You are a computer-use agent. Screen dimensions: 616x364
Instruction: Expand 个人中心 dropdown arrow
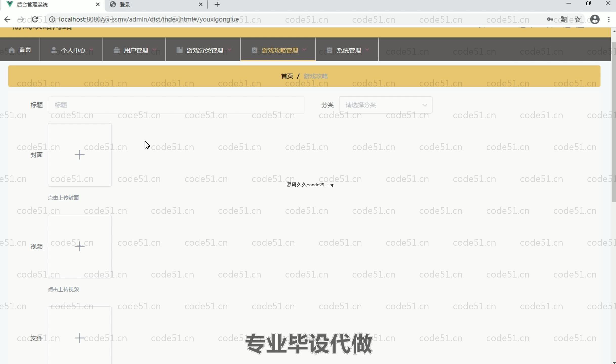point(91,50)
